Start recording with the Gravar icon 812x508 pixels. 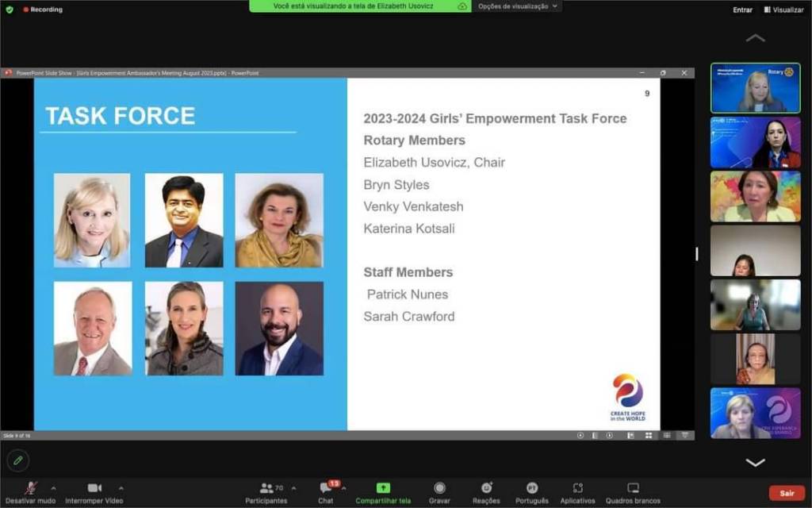(439, 488)
